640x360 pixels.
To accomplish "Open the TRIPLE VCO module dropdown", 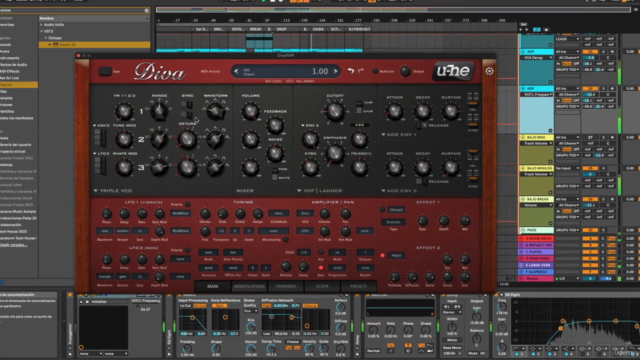I will click(x=113, y=191).
